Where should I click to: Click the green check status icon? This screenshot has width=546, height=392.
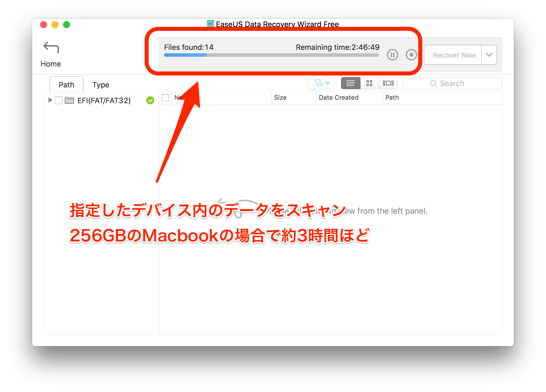[x=150, y=100]
